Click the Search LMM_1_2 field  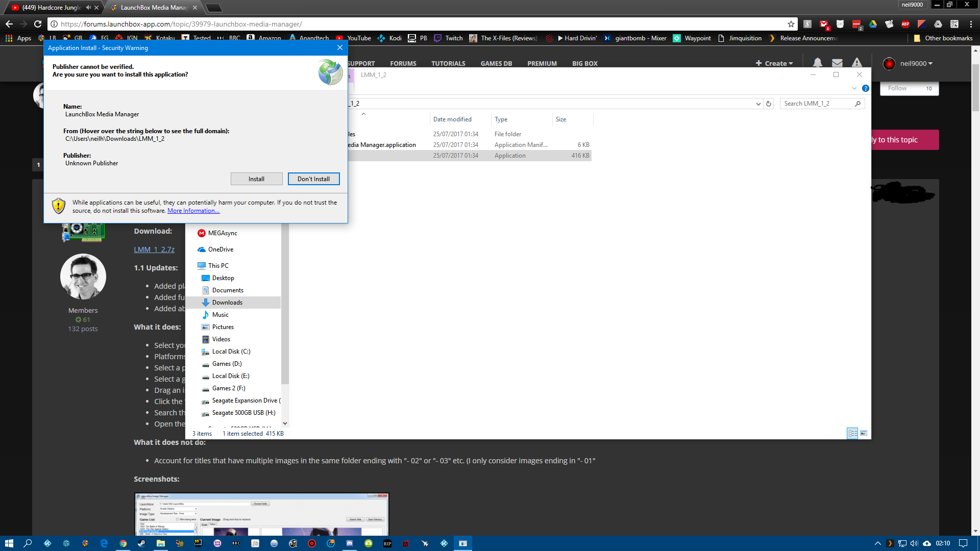[822, 104]
